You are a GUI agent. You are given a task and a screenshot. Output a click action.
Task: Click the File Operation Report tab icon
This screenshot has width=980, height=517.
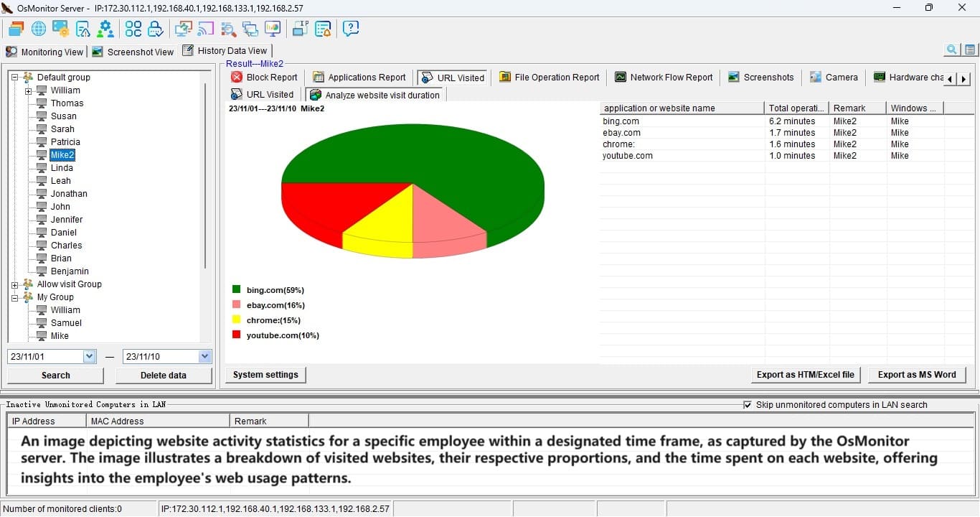[x=505, y=77]
